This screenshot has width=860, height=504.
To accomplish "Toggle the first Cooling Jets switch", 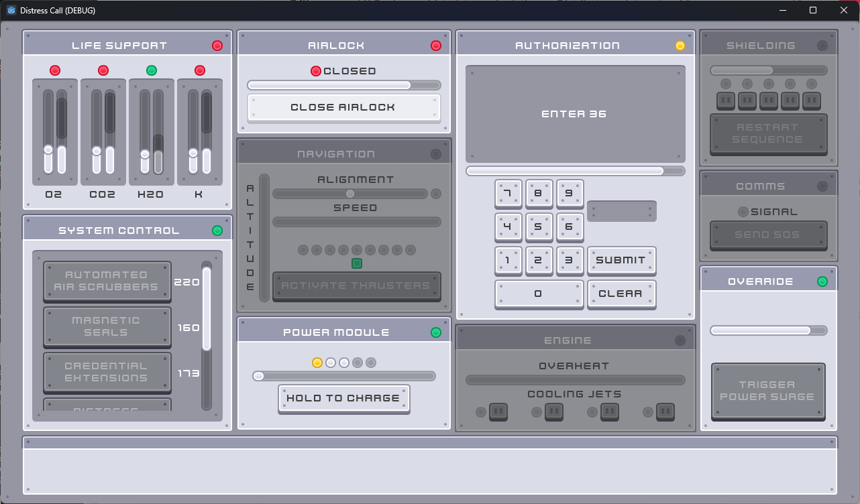I will tap(498, 412).
